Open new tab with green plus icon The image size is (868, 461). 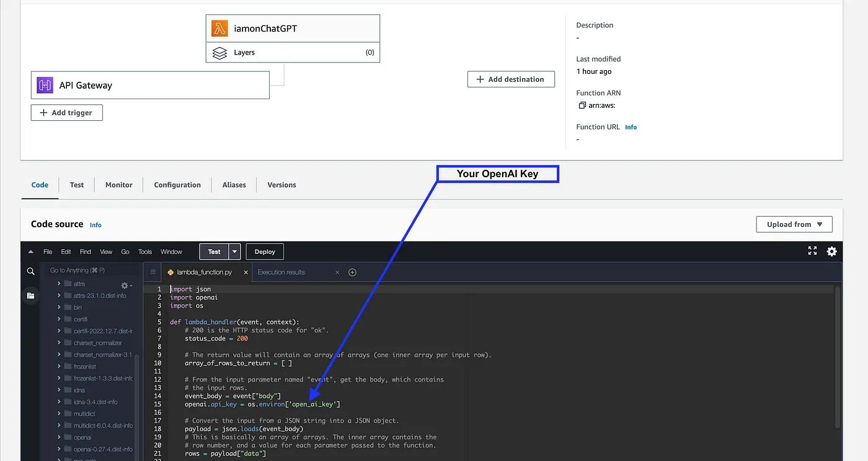coord(352,272)
